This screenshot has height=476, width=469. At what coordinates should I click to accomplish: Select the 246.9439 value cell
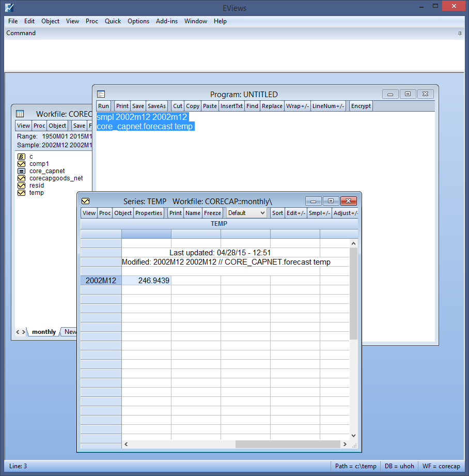coord(147,281)
